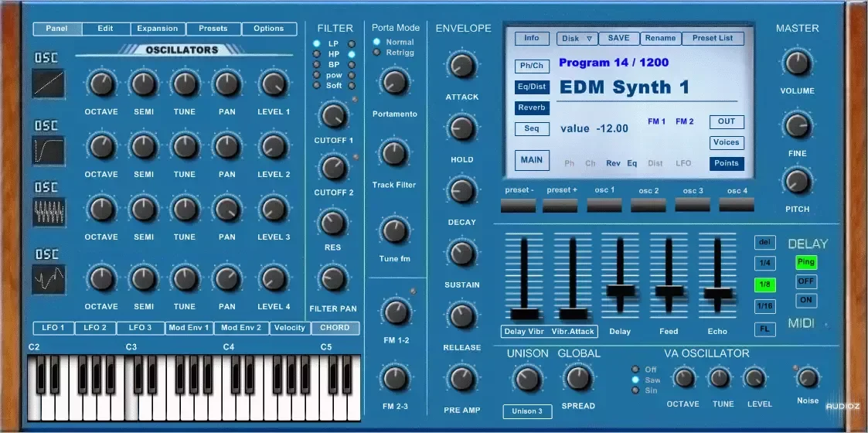Set VA oscillator to Sin
This screenshot has height=433, width=868.
click(x=635, y=390)
